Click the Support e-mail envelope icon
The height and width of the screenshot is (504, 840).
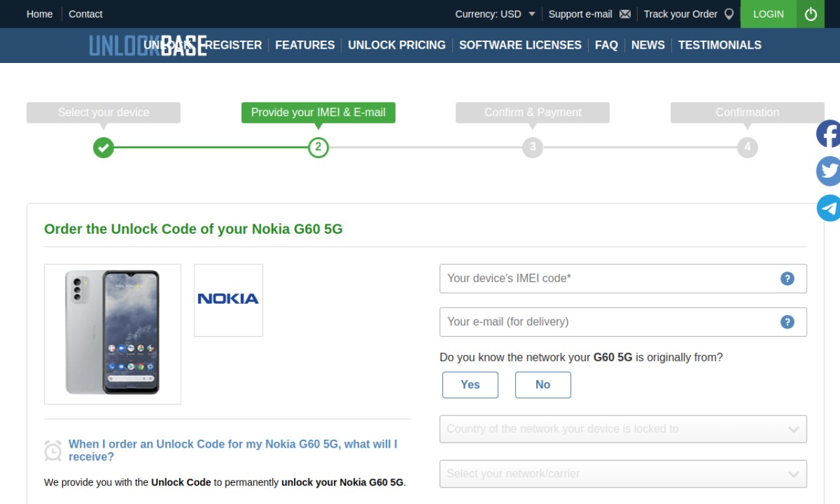click(x=625, y=14)
